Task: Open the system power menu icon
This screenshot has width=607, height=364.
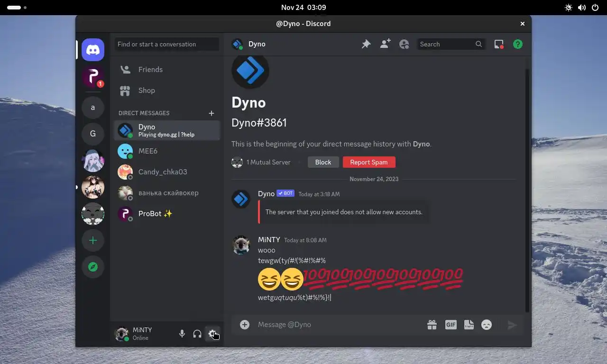Action: tap(595, 8)
